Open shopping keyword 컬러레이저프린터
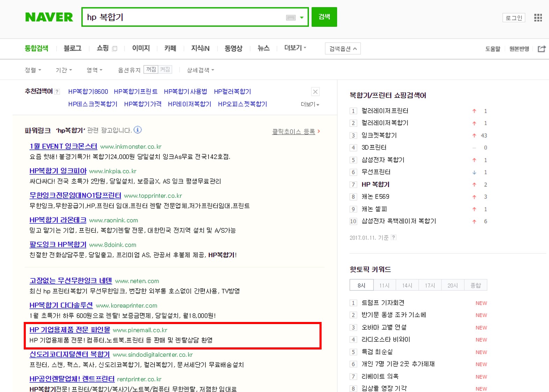 385,111
